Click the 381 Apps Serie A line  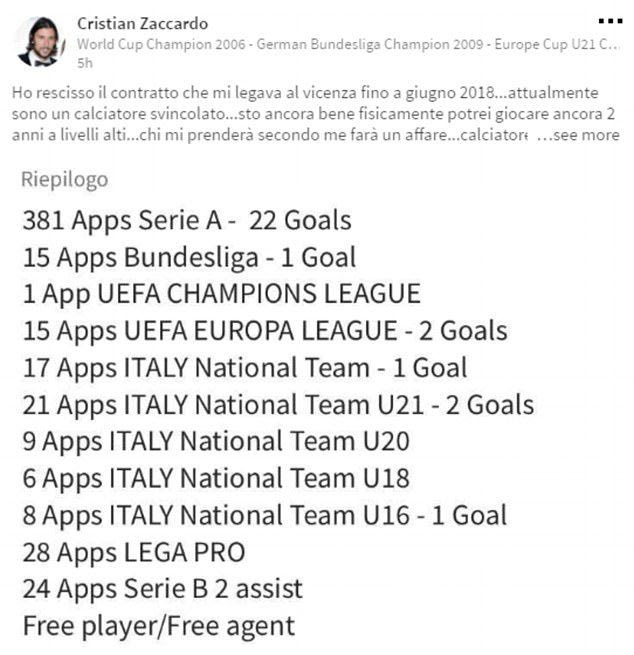point(186,220)
